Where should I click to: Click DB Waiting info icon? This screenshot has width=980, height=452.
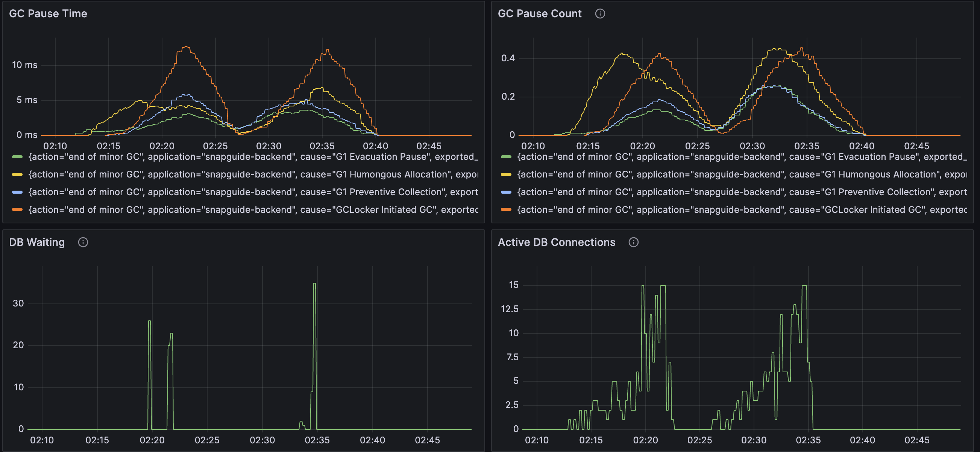(x=83, y=243)
